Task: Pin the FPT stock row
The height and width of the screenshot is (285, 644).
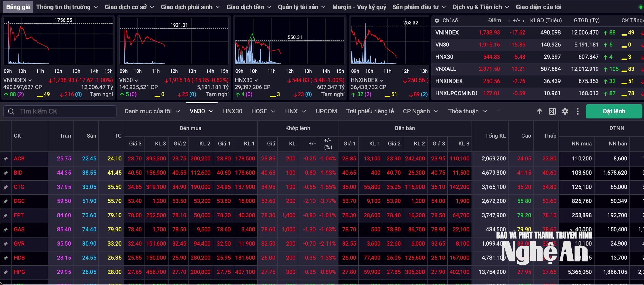Action: pos(6,216)
